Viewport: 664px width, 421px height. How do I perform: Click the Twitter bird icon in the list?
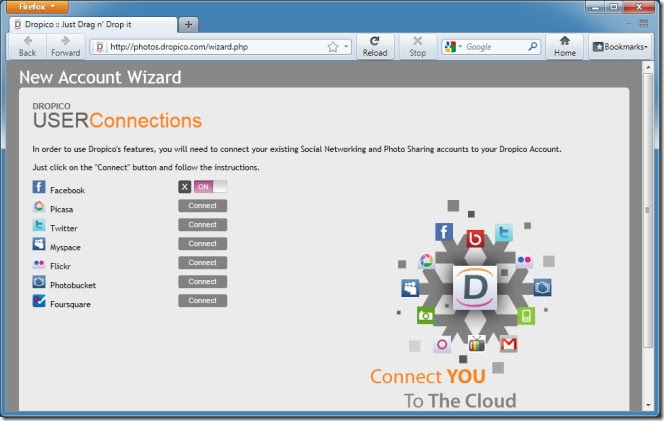pos(39,225)
